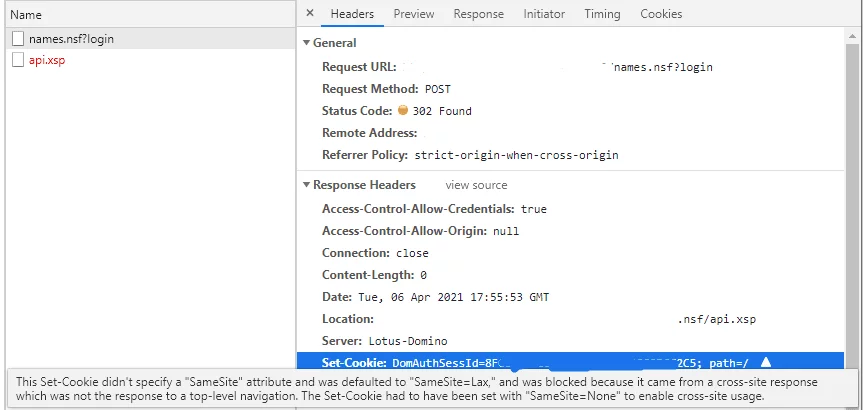This screenshot has width=863, height=410.
Task: Click the names.nsf?login file icon
Action: click(x=18, y=38)
